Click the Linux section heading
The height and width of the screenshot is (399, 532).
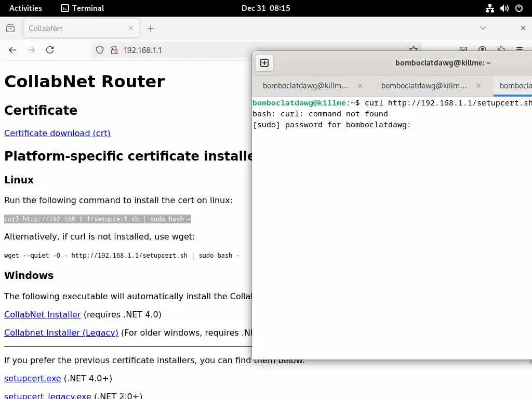pyautogui.click(x=19, y=180)
